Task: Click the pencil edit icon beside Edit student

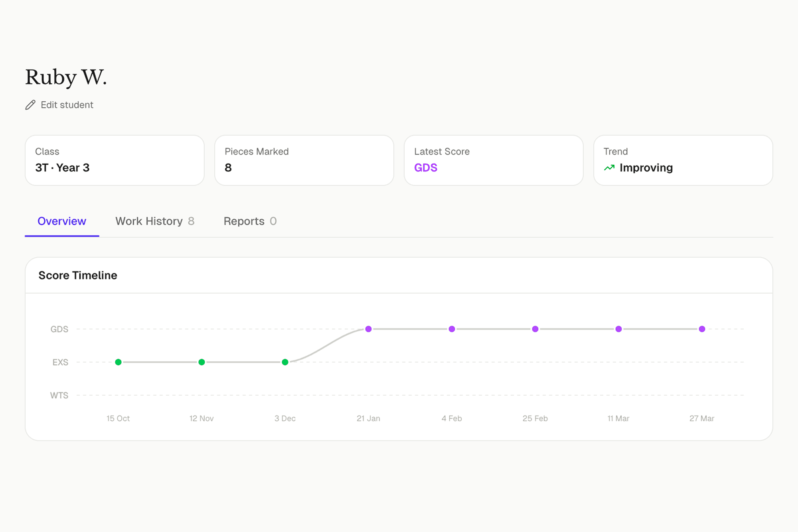Action: 30,105
